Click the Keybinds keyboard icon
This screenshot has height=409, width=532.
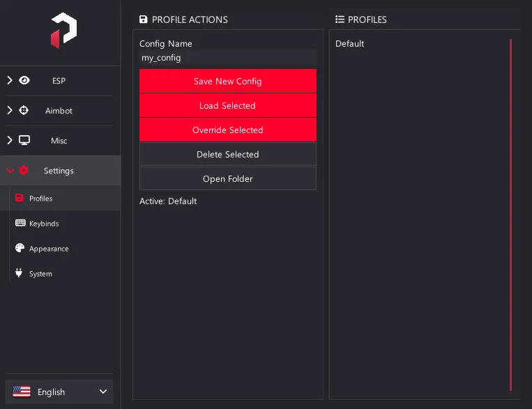(20, 223)
